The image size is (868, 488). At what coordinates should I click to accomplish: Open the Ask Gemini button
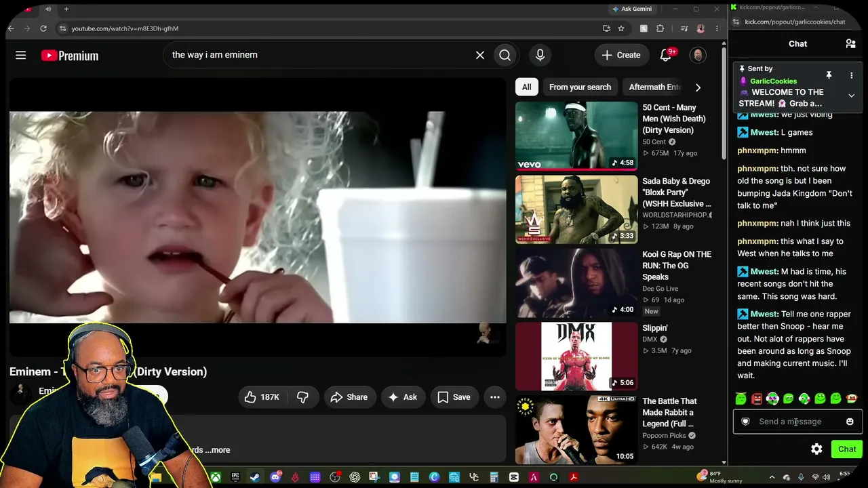click(632, 9)
